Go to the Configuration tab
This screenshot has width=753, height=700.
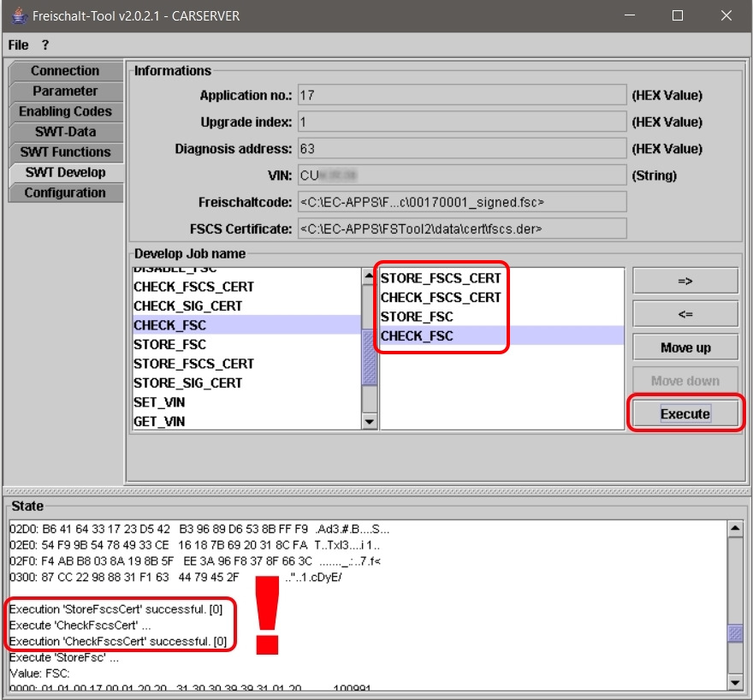click(x=65, y=193)
